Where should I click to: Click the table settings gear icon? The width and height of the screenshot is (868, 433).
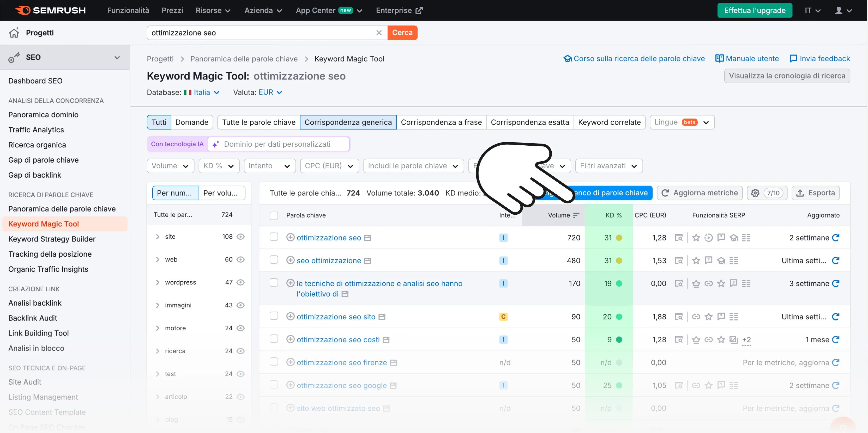coord(755,193)
